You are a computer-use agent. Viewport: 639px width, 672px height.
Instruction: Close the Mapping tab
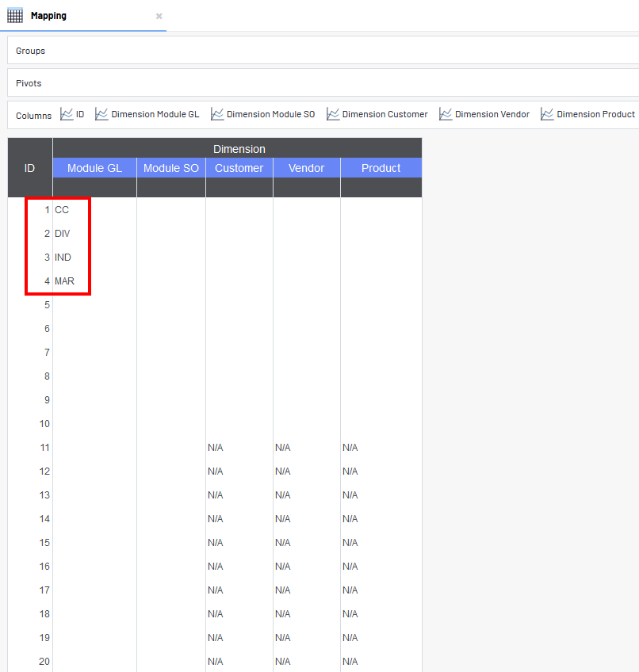pyautogui.click(x=159, y=16)
